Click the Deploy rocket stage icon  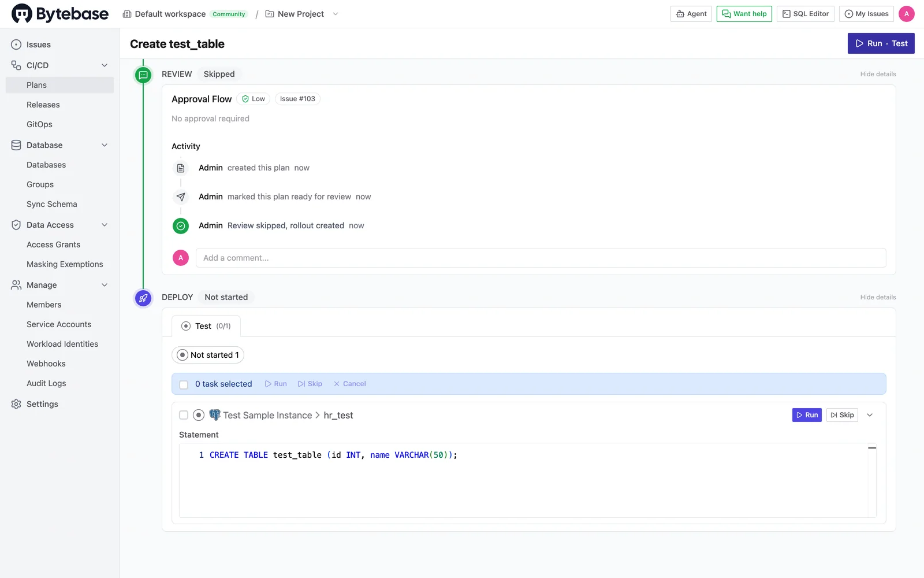tap(143, 298)
